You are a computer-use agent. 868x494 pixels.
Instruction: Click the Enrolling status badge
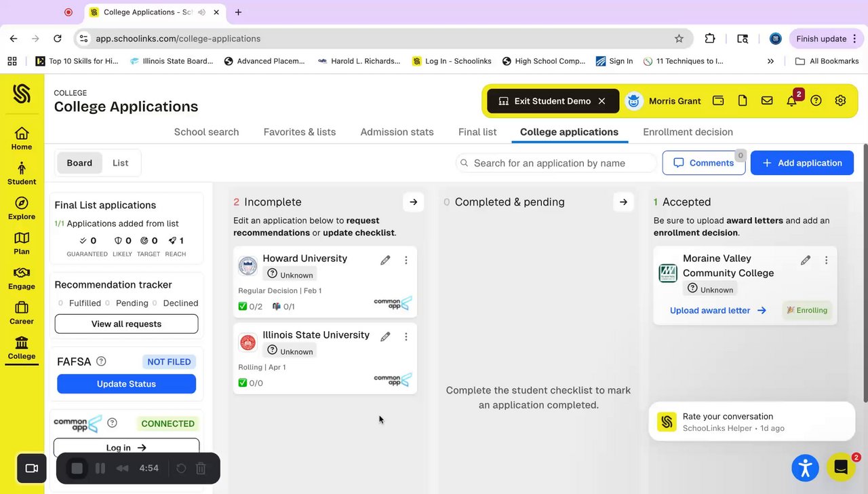tap(806, 310)
